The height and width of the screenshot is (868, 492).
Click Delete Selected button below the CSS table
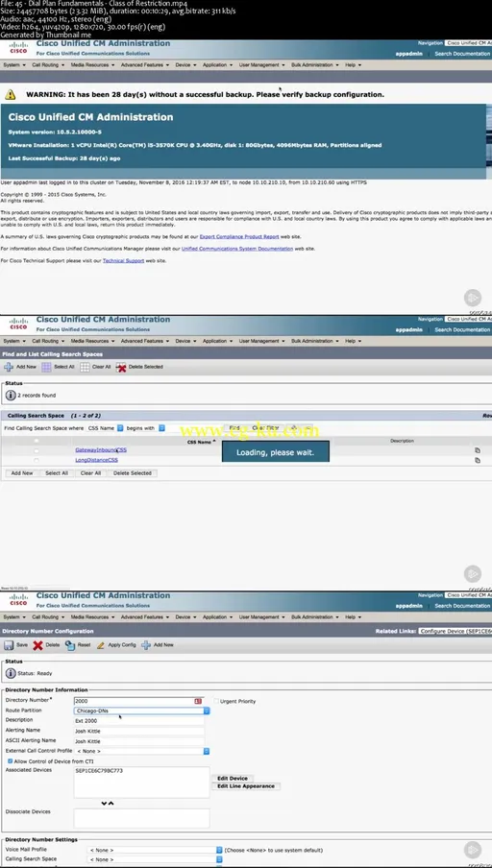133,473
